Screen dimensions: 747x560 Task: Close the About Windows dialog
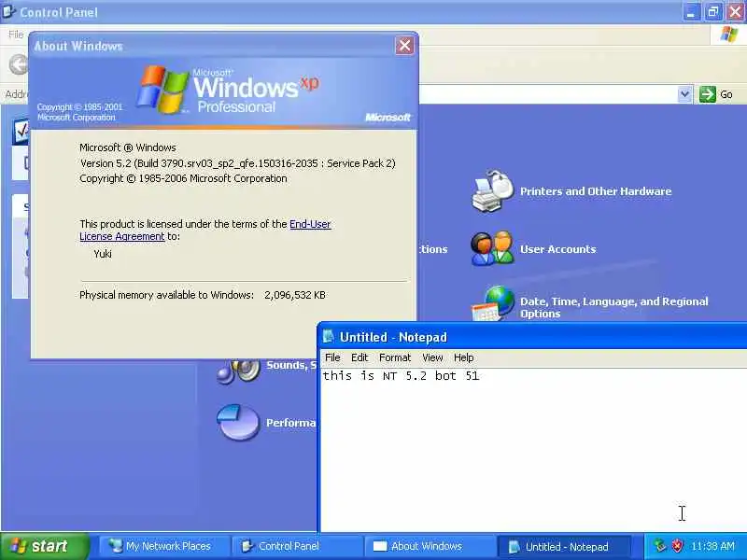[x=404, y=46]
